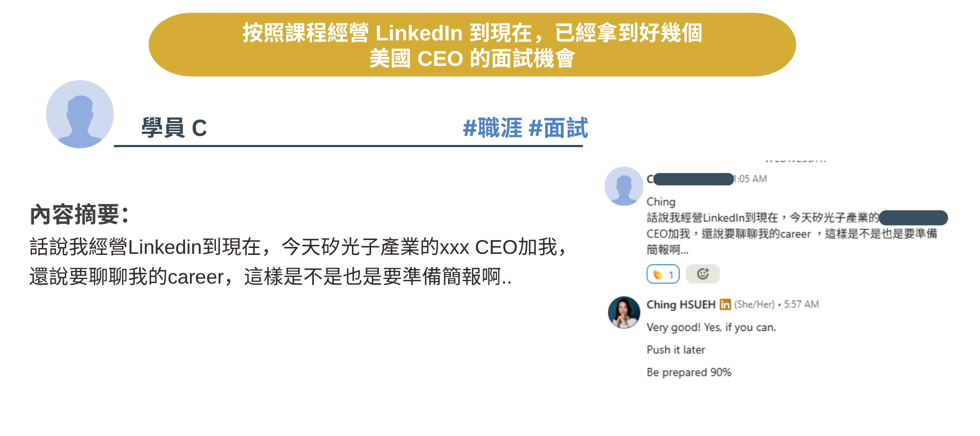Image resolution: width=980 pixels, height=436 pixels.
Task: Click the redacted sender name bar
Action: [694, 179]
